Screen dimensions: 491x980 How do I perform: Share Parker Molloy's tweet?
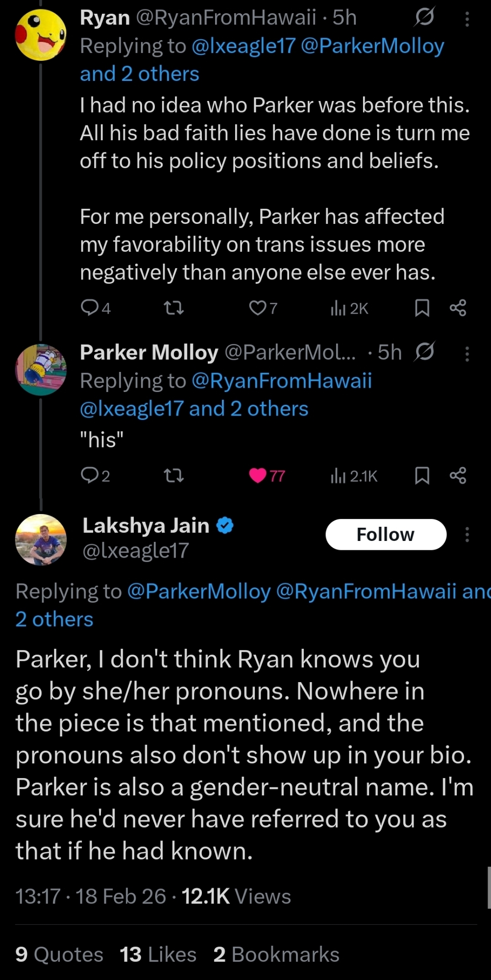458,475
